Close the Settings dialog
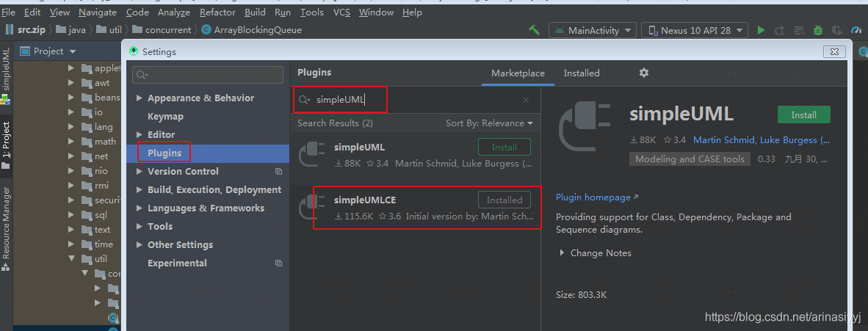 point(833,51)
